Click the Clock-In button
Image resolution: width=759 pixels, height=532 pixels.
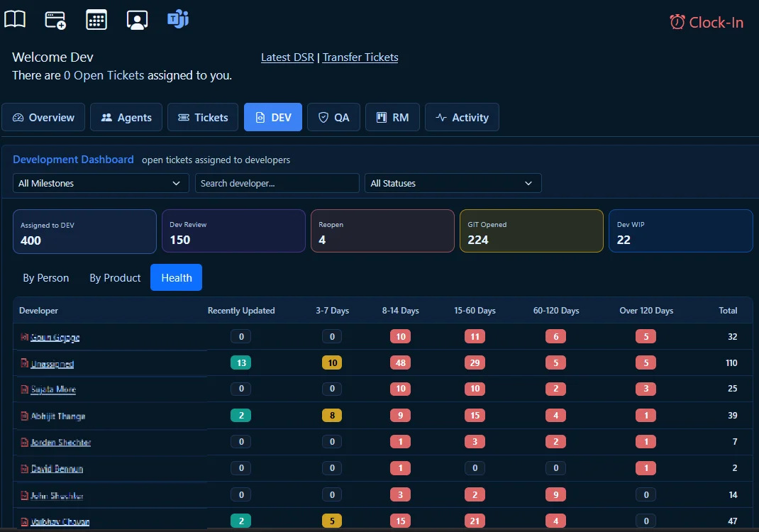tap(707, 22)
